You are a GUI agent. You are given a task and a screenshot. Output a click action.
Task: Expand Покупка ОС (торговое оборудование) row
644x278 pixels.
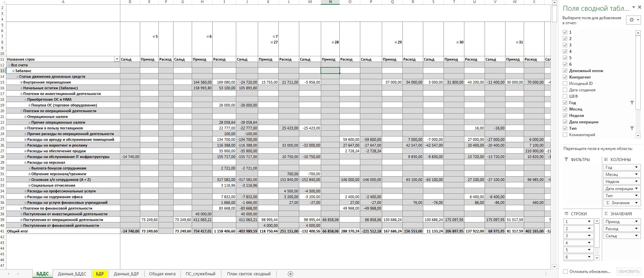click(30, 105)
